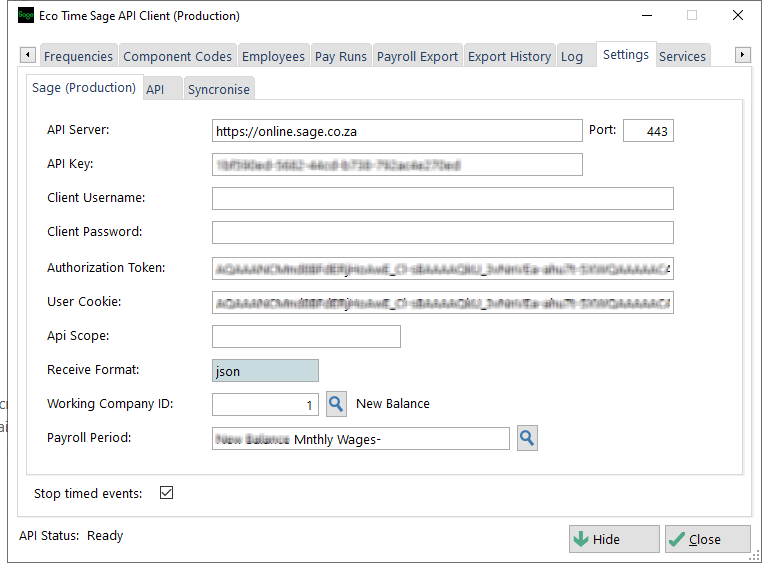Click the User Cookie field
Screen dimensions: 769x570
click(x=443, y=303)
